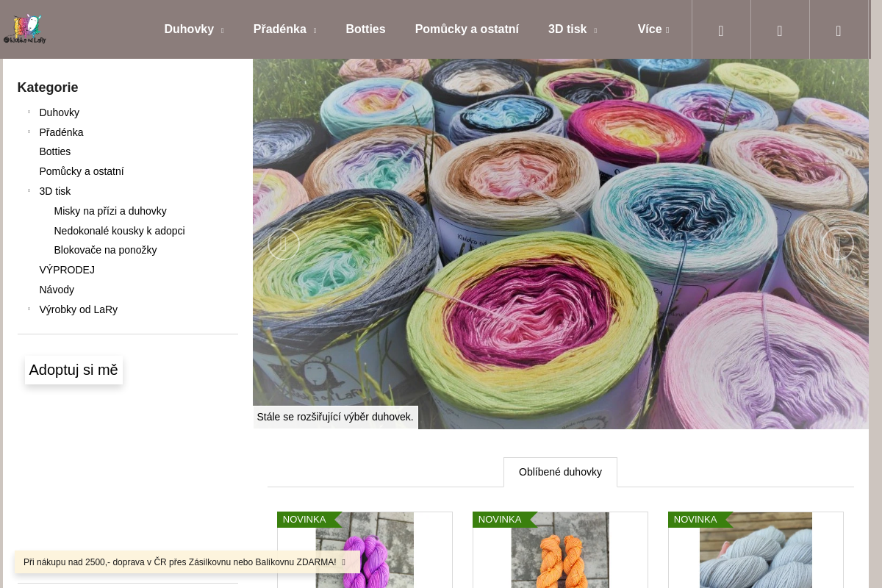Select the Oblíbené duhovky tab

(x=560, y=472)
